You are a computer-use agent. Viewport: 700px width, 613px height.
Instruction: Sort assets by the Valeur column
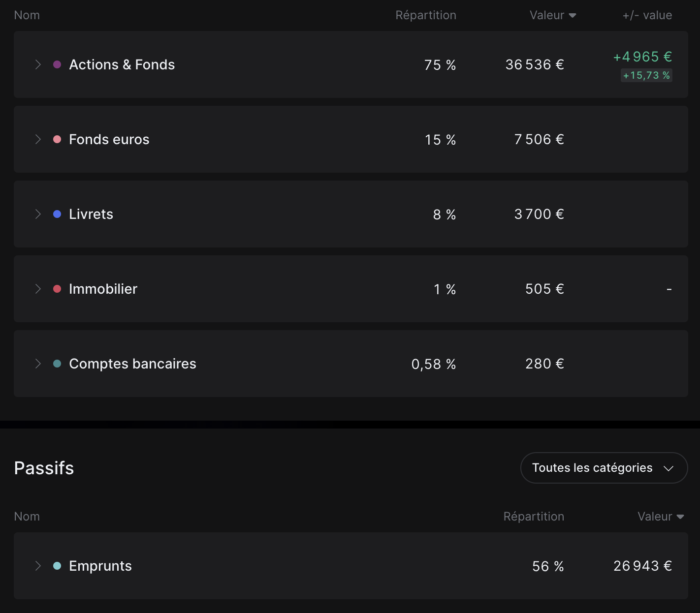pos(552,15)
